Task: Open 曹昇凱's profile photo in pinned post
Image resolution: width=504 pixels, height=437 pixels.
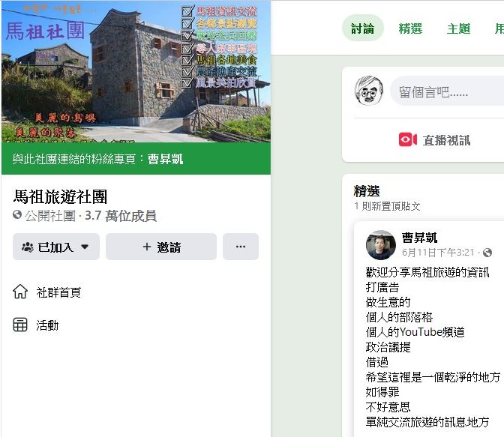Action: coord(381,245)
